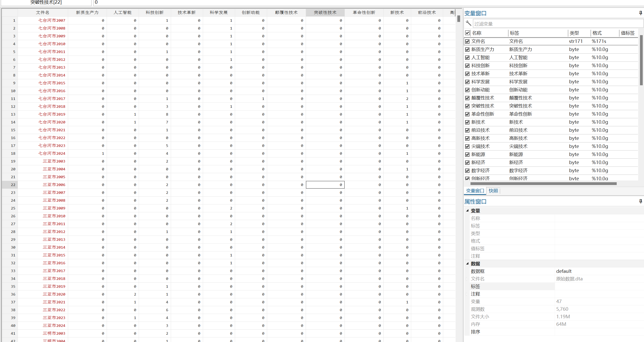Expand the 注释 row under 数据
The image size is (644, 342).
coord(467,294)
